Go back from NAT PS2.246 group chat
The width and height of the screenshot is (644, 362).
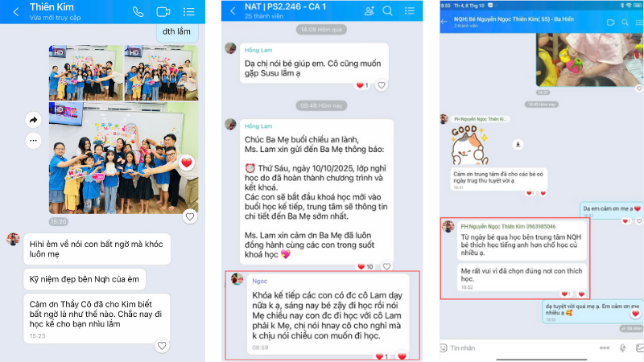pos(233,10)
